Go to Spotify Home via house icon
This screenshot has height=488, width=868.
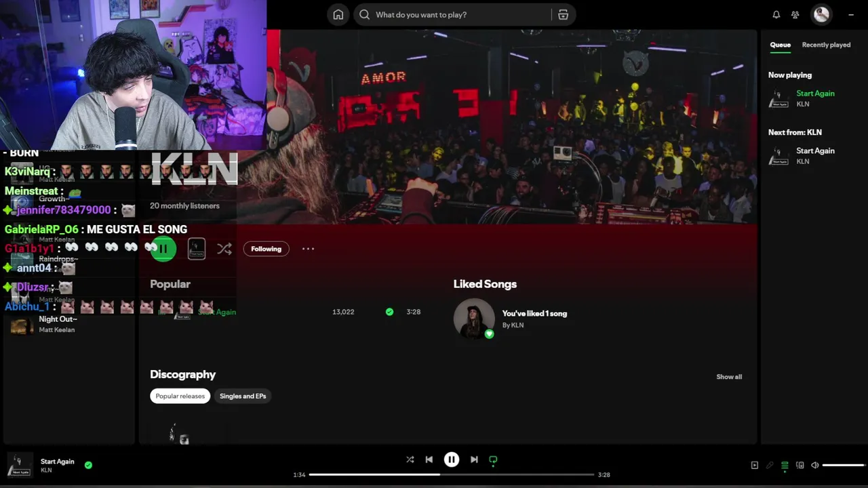point(338,15)
